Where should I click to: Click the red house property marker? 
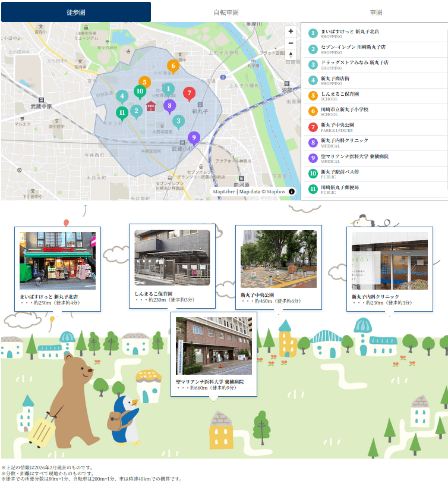[151, 106]
